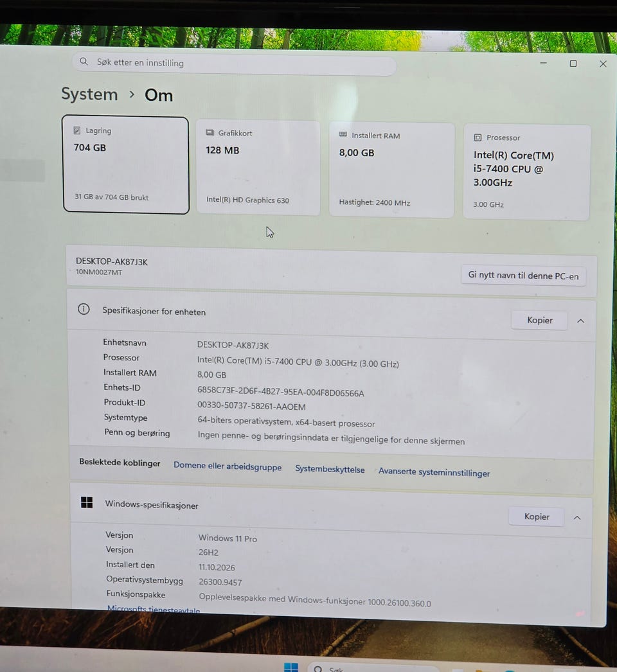Rename PC with Gi nytt navn button

point(524,276)
